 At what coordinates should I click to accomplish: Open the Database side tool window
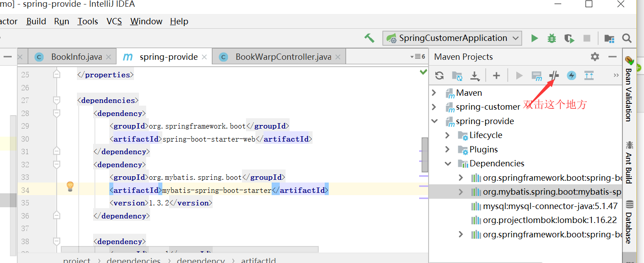(629, 222)
